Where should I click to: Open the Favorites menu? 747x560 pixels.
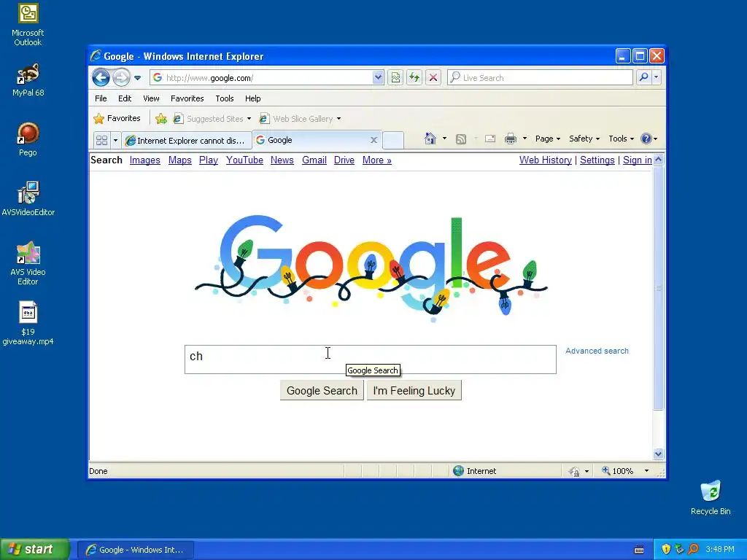point(187,98)
